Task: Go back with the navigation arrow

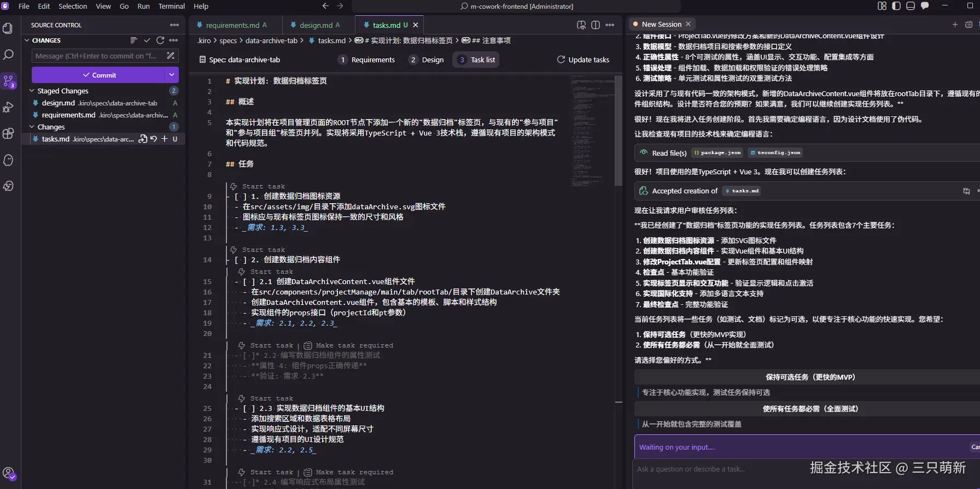Action: (x=325, y=6)
